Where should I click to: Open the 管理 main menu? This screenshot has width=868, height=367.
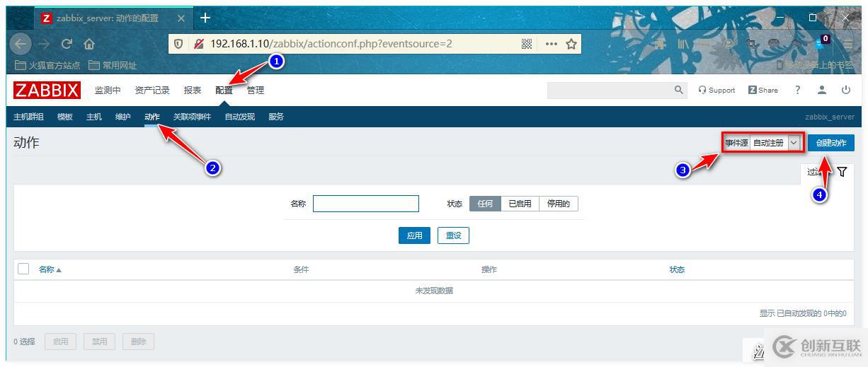click(256, 91)
